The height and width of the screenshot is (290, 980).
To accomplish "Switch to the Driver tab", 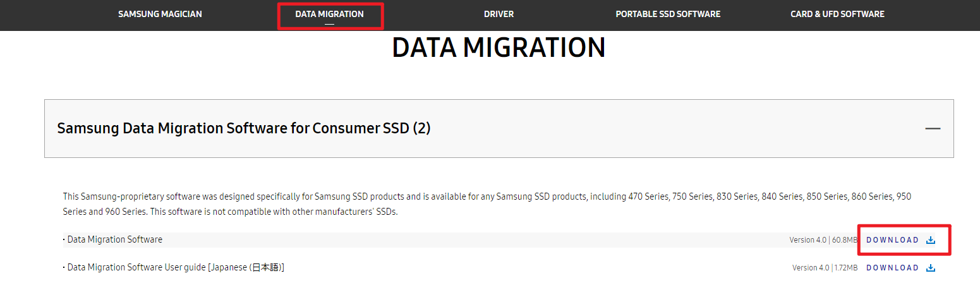I will click(499, 14).
